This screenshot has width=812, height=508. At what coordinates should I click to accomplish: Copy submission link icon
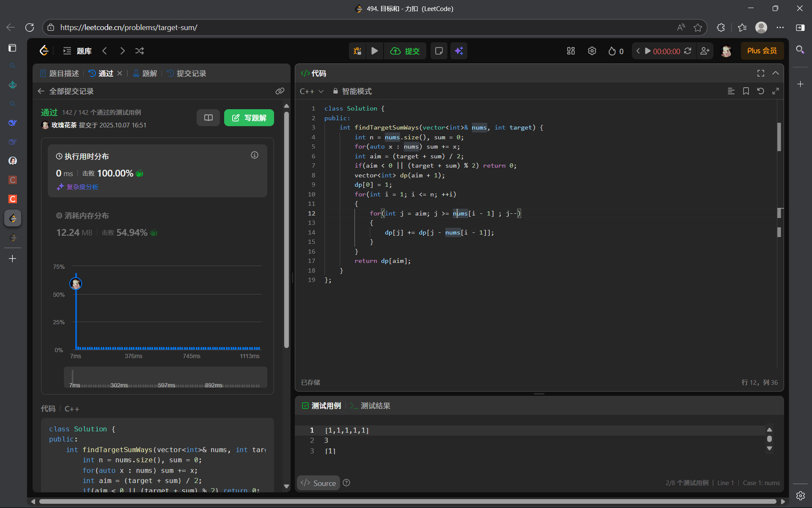[280, 91]
